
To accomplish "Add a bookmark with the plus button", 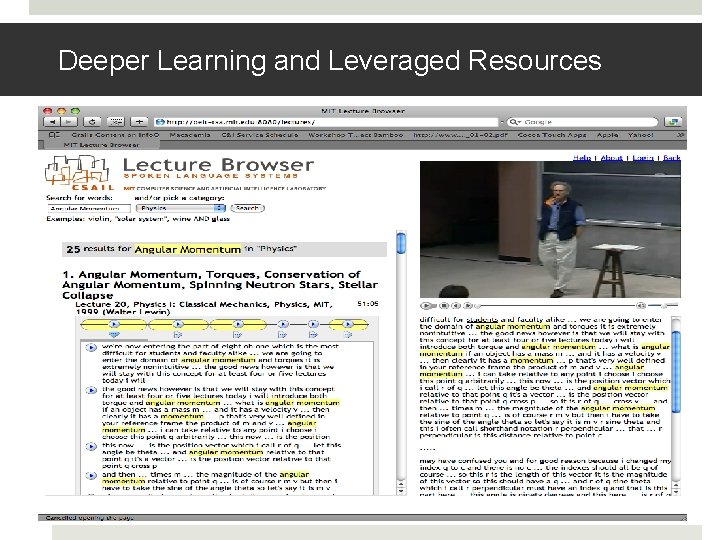I will click(139, 122).
